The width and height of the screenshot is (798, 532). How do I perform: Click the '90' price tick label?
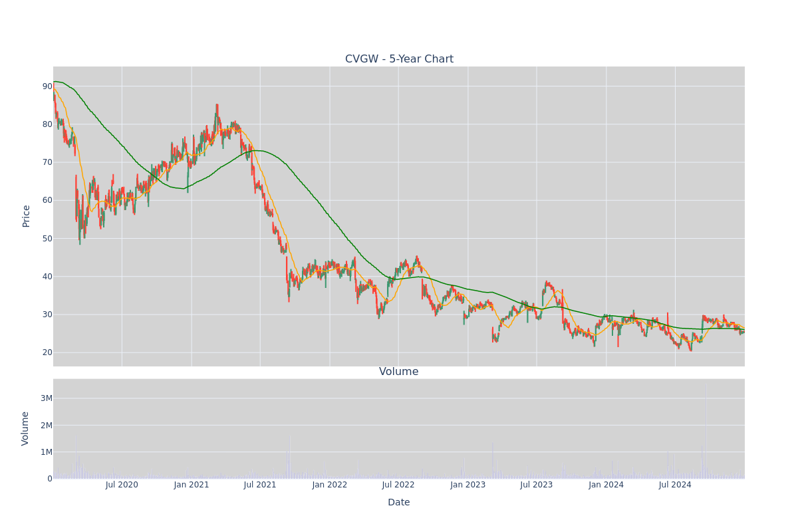click(x=47, y=86)
